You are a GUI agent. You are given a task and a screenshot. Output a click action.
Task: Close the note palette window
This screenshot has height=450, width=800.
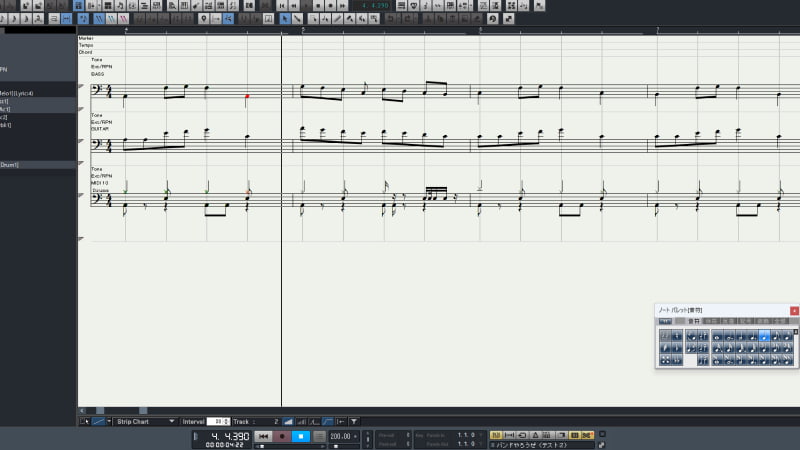point(794,311)
